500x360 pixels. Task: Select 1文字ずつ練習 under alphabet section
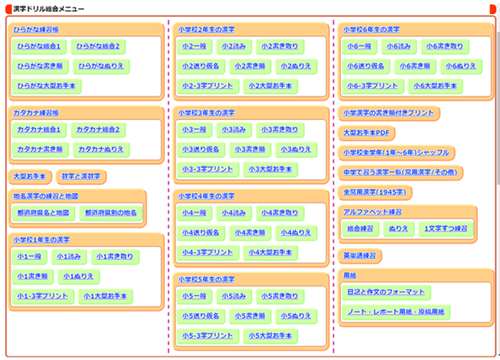[x=446, y=229]
